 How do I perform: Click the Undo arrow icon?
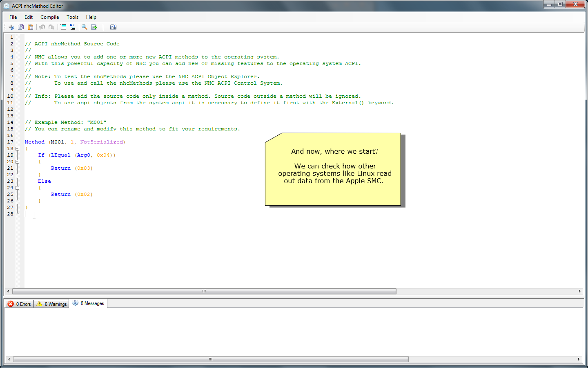42,27
